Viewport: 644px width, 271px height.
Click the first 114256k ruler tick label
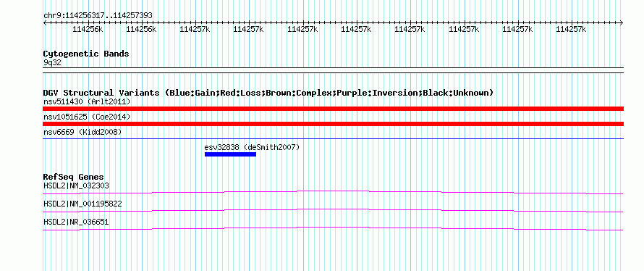tap(88, 29)
